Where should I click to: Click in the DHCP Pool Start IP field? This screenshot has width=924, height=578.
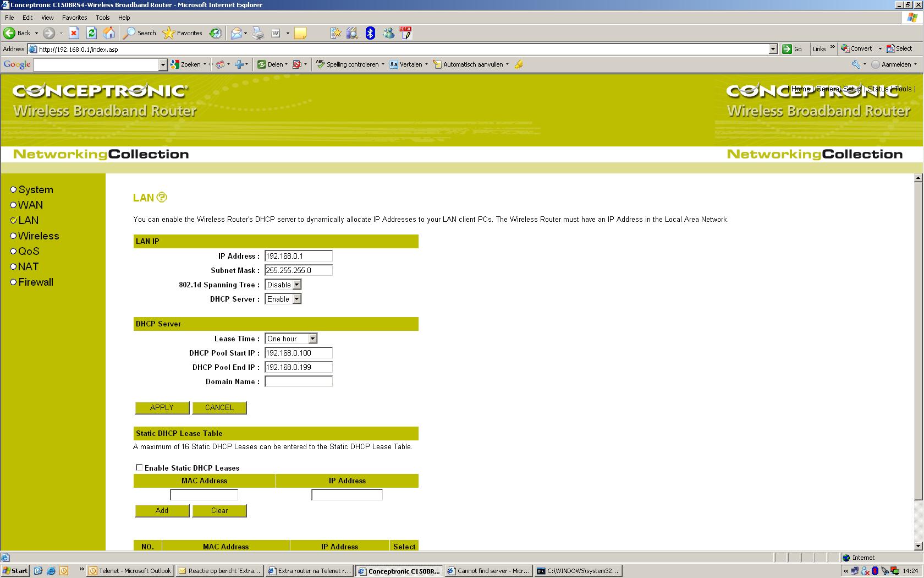[x=299, y=353]
